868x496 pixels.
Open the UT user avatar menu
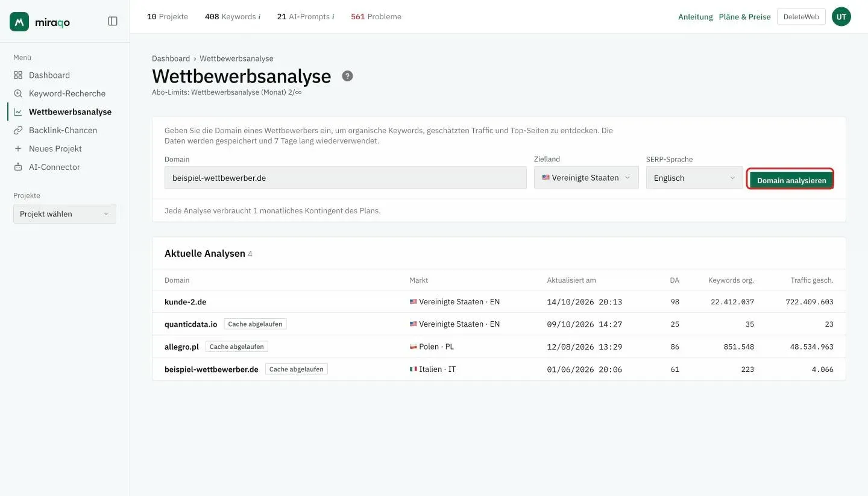point(841,17)
